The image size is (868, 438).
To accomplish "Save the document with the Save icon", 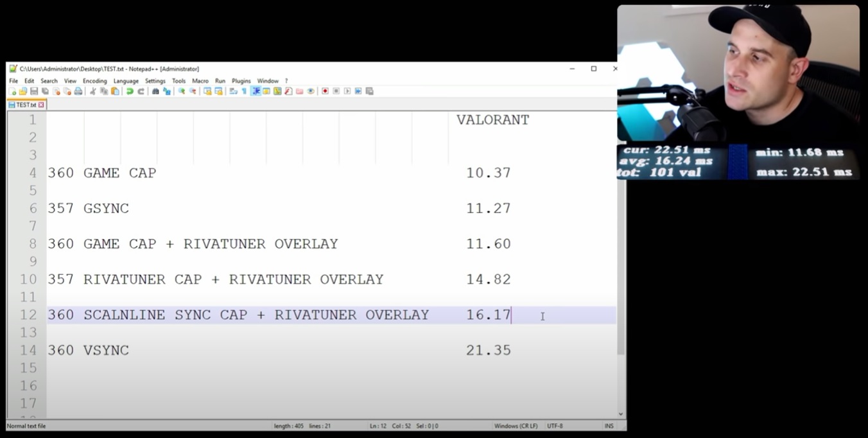I will coord(34,91).
